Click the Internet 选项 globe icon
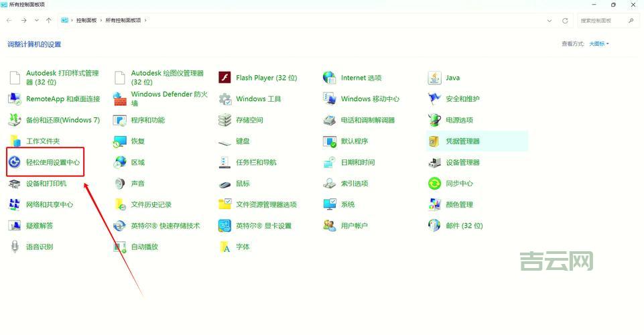Screen dimensions: 644x335 (x=330, y=77)
